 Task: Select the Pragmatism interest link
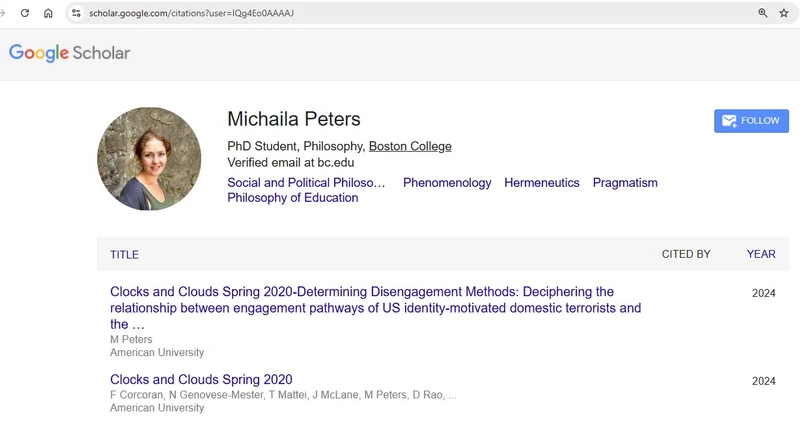625,183
